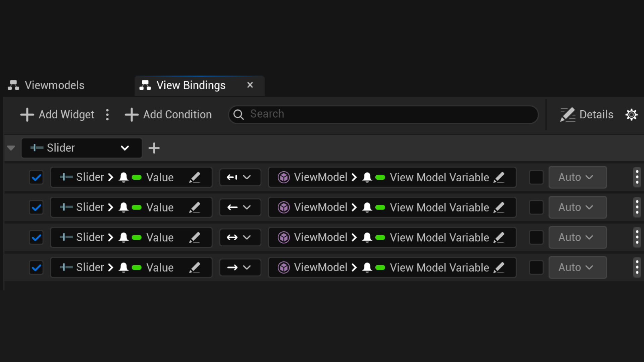
Task: Toggle the empty checkbox before Auto in second row
Action: (536, 207)
